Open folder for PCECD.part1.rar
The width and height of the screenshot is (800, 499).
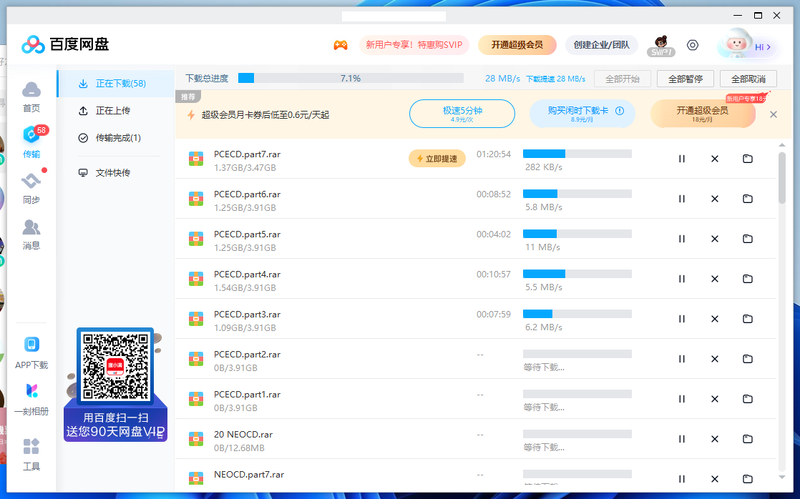[747, 398]
